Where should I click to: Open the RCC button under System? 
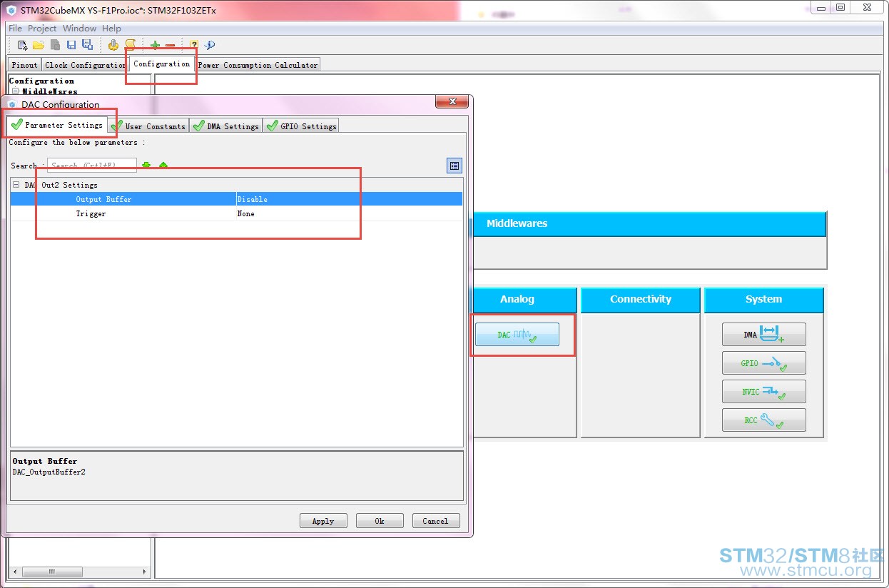(x=763, y=420)
